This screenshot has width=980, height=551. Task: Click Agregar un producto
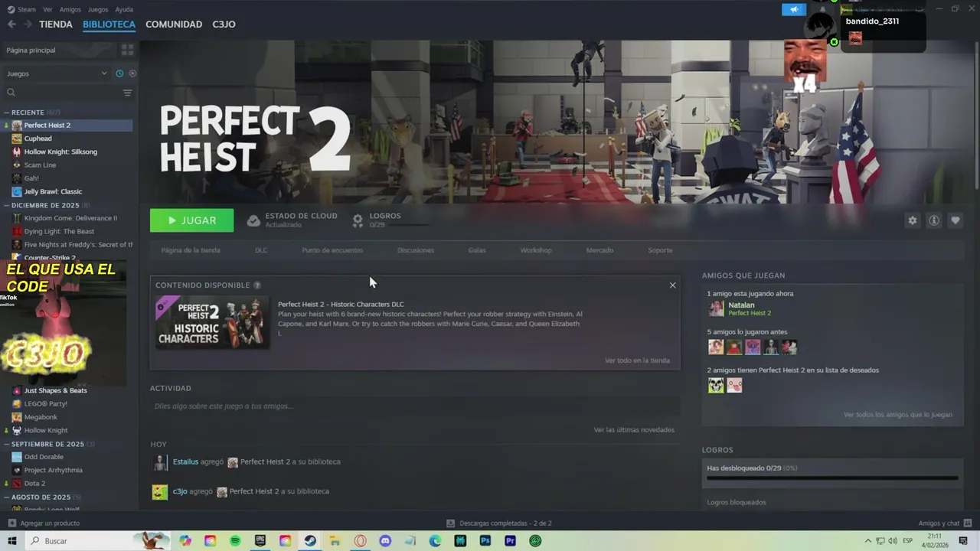click(x=50, y=523)
